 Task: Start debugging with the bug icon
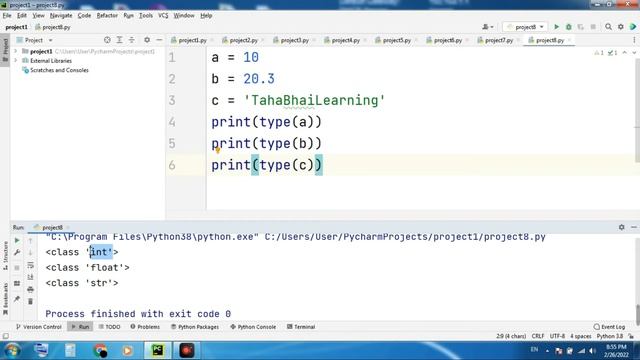pyautogui.click(x=569, y=27)
